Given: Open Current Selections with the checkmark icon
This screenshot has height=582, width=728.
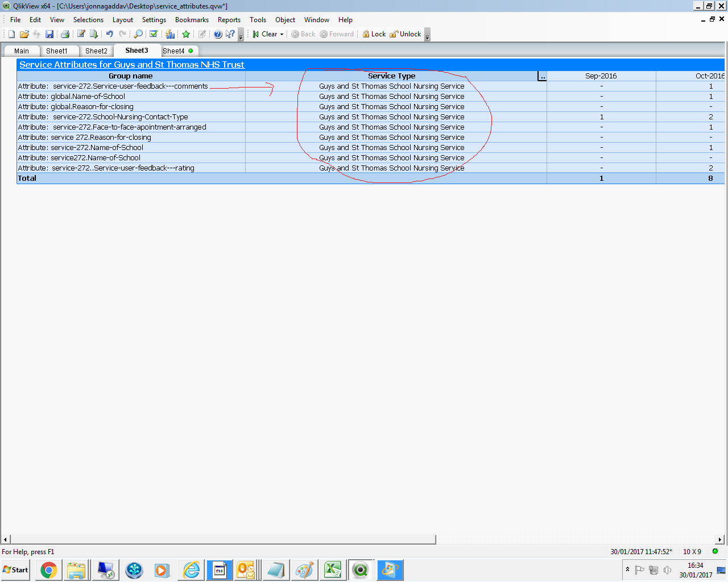Looking at the screenshot, I should pyautogui.click(x=154, y=34).
